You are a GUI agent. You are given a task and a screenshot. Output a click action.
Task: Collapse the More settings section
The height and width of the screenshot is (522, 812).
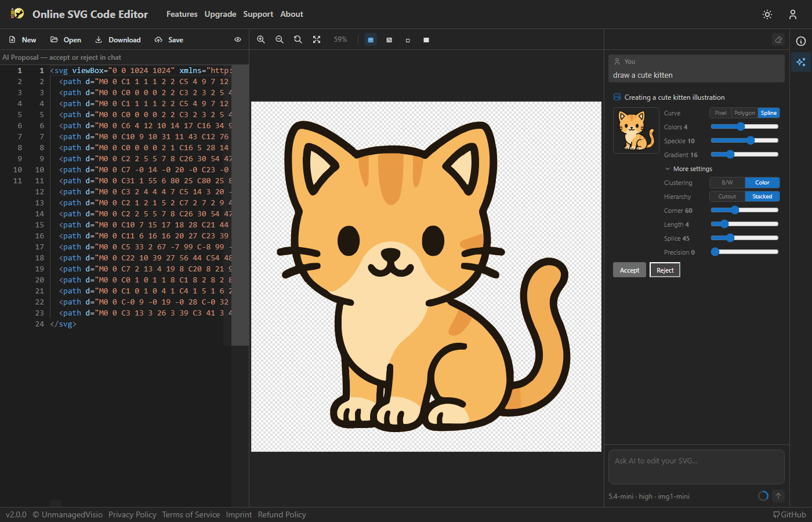point(688,168)
